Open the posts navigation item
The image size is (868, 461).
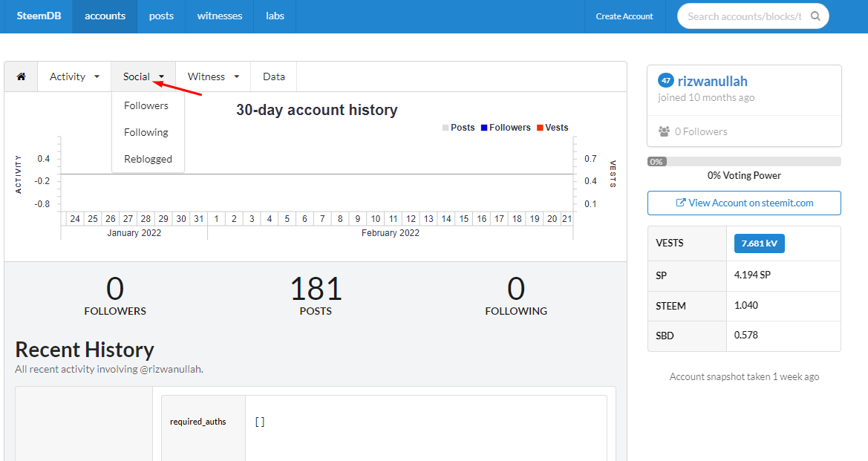pyautogui.click(x=161, y=16)
